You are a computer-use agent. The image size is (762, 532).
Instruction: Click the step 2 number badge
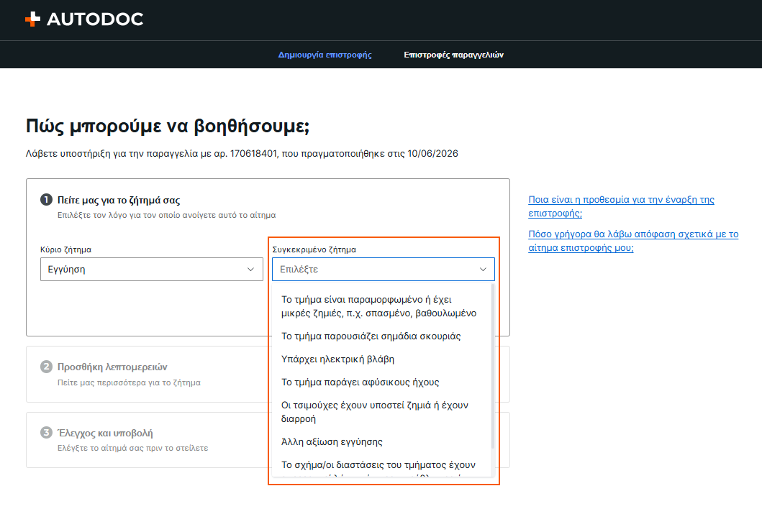(46, 367)
